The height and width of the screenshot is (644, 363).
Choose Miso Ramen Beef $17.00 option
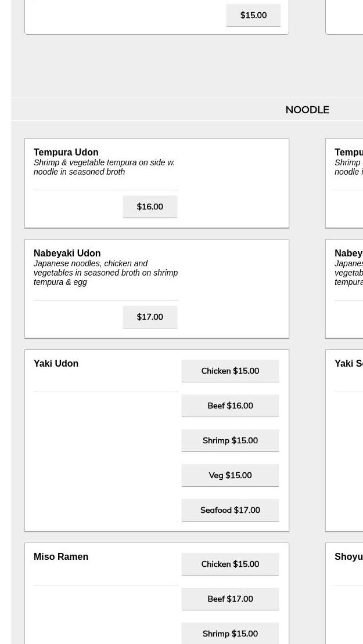point(230,599)
